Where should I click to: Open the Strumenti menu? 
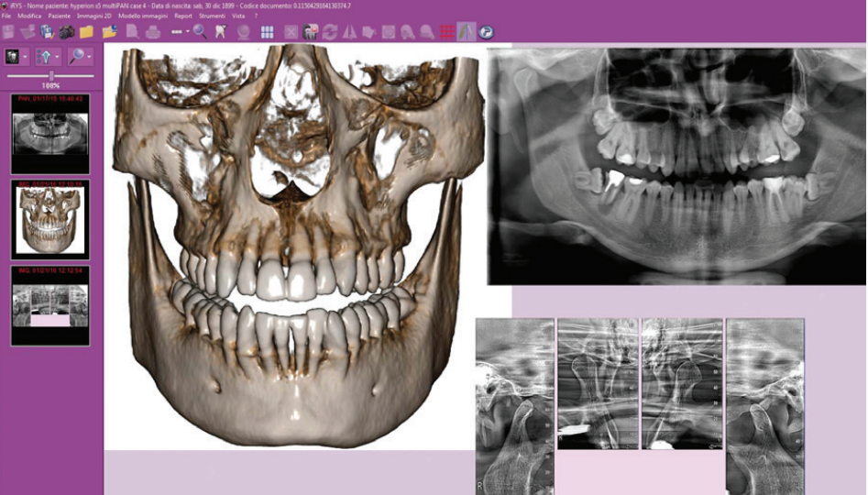click(x=212, y=16)
